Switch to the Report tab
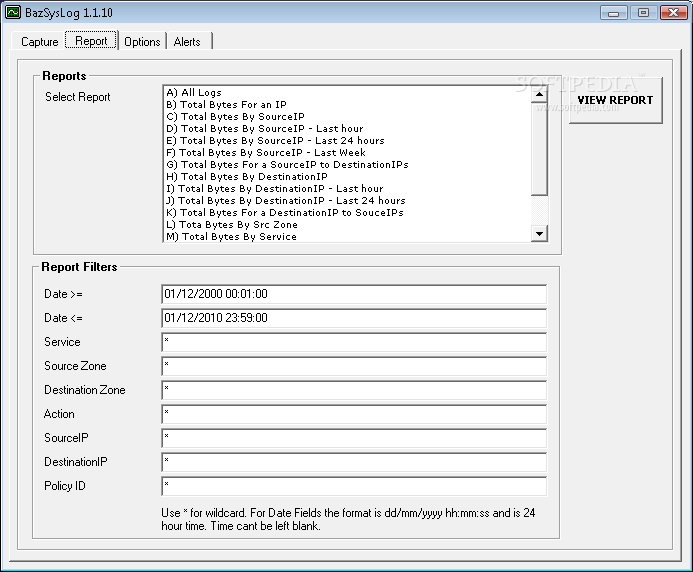The width and height of the screenshot is (693, 572). coord(91,41)
